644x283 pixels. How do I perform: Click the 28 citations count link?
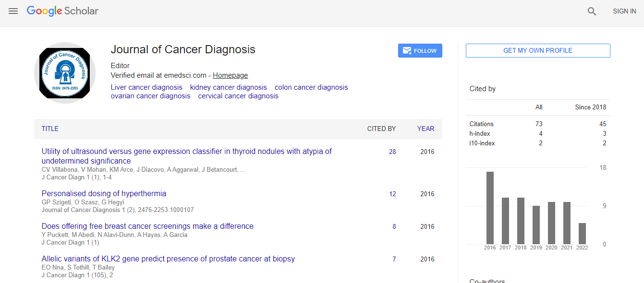tap(392, 152)
